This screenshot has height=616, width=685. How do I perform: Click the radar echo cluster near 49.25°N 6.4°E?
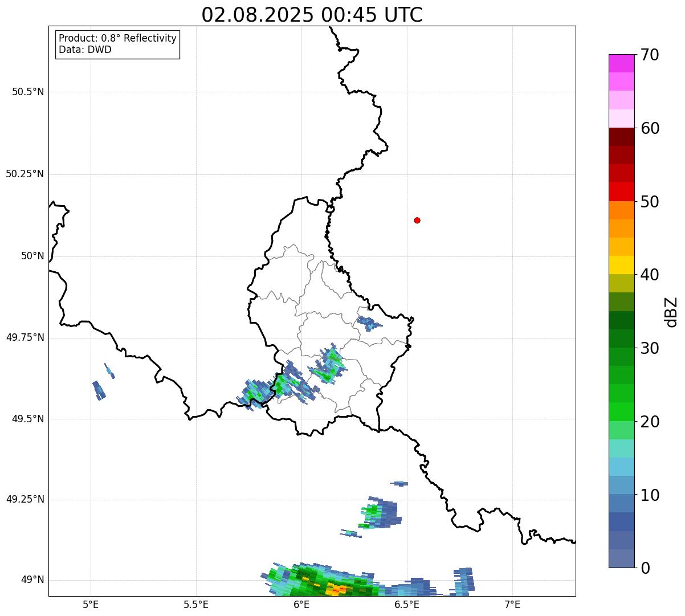pos(380,513)
